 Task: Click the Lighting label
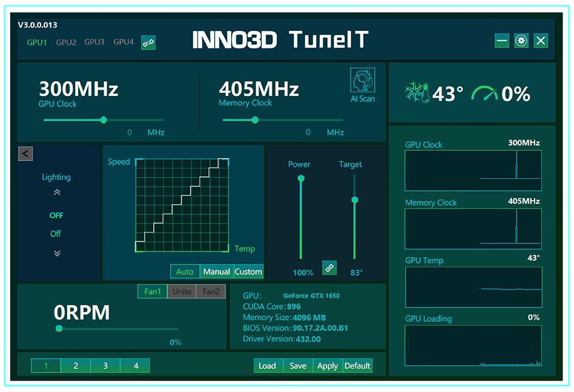56,177
